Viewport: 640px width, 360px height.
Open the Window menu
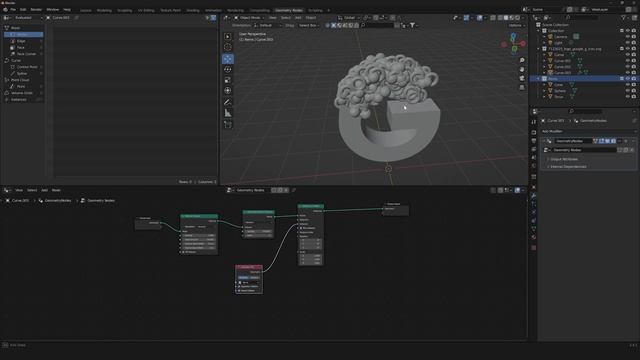(52, 9)
